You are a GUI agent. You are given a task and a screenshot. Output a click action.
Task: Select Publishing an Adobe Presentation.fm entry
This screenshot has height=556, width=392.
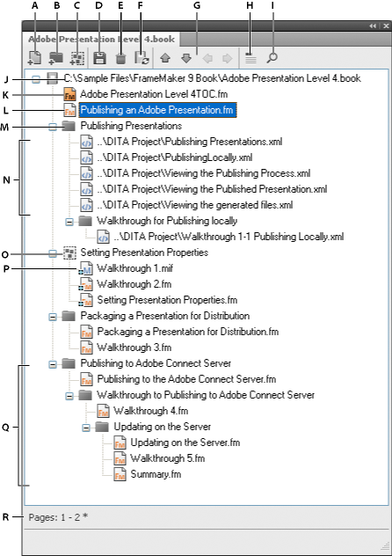[157, 110]
